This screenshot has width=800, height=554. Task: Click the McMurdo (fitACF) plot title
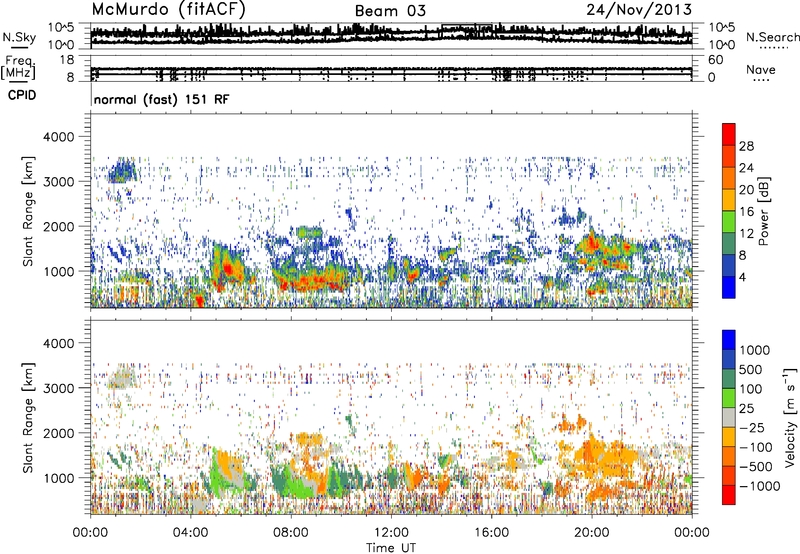(168, 10)
